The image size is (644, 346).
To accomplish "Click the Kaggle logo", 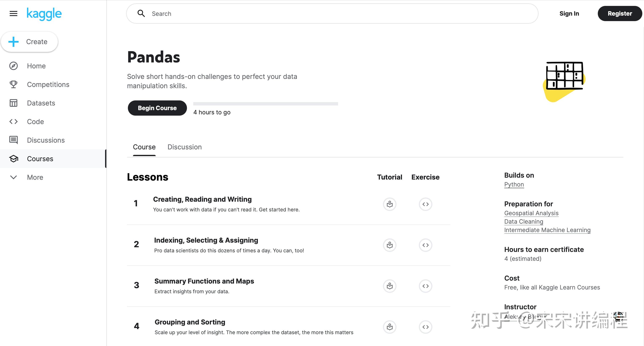I will (x=44, y=14).
